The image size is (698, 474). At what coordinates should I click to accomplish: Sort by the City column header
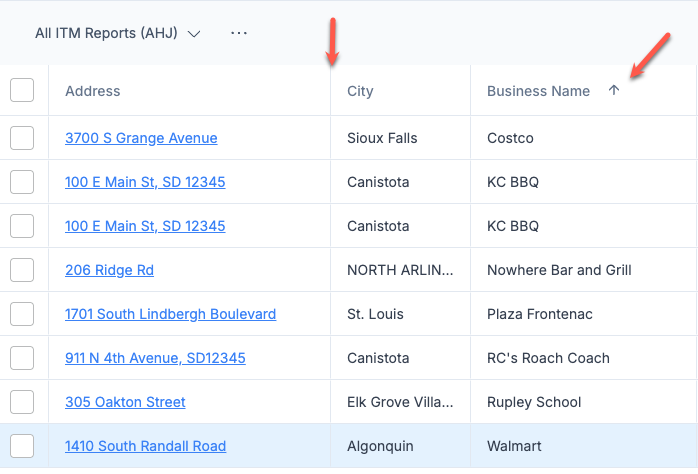pyautogui.click(x=360, y=91)
